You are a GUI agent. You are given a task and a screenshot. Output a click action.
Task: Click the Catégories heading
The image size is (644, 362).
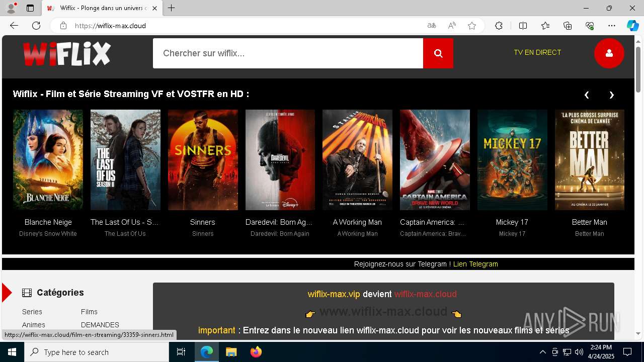pyautogui.click(x=60, y=293)
